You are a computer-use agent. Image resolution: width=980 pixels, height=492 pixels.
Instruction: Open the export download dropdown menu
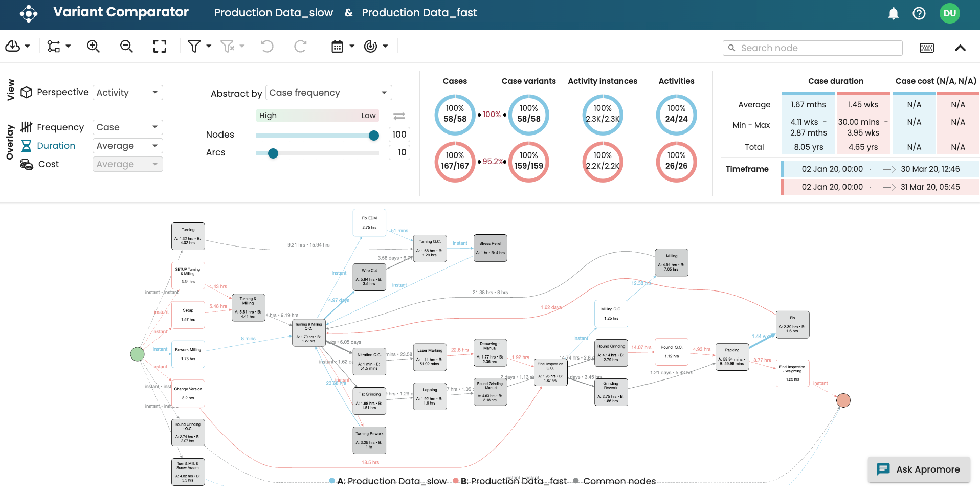pyautogui.click(x=17, y=47)
